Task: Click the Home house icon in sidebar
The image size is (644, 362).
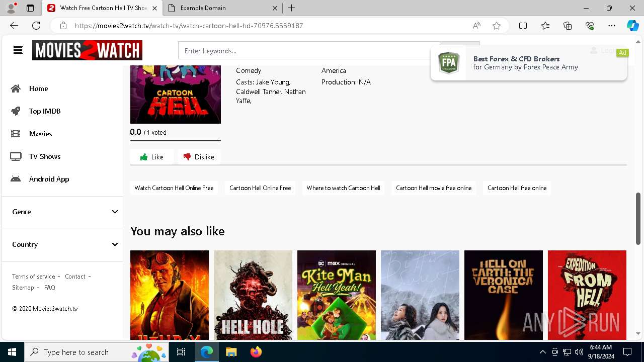Action: point(16,88)
